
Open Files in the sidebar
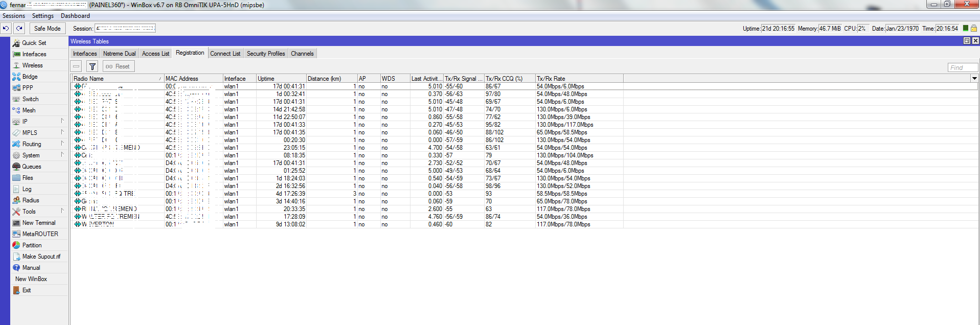[28, 178]
